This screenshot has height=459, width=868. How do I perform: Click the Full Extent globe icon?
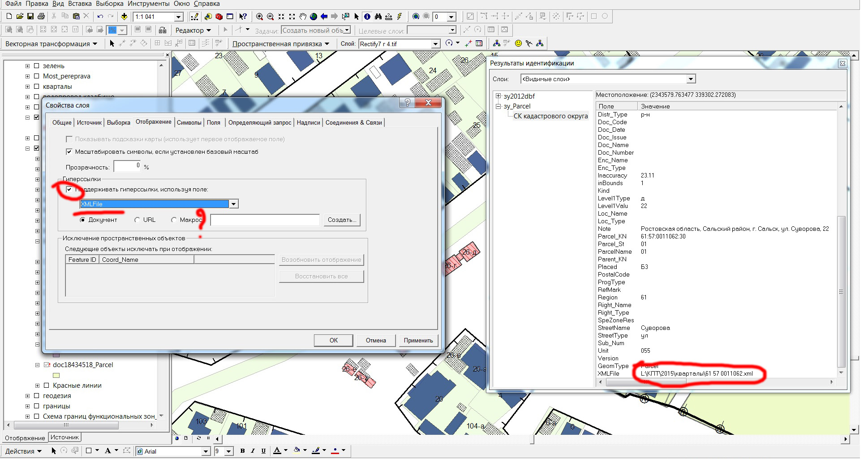click(314, 17)
